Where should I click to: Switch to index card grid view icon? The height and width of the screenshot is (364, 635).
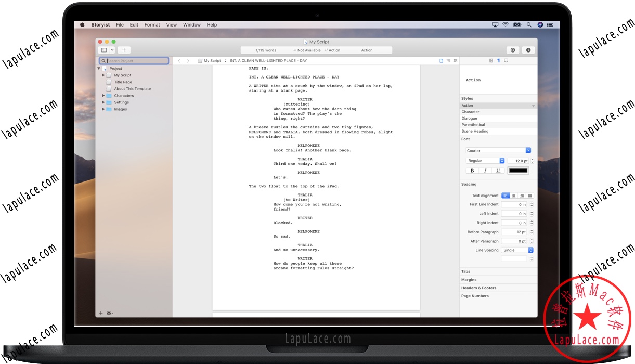456,61
